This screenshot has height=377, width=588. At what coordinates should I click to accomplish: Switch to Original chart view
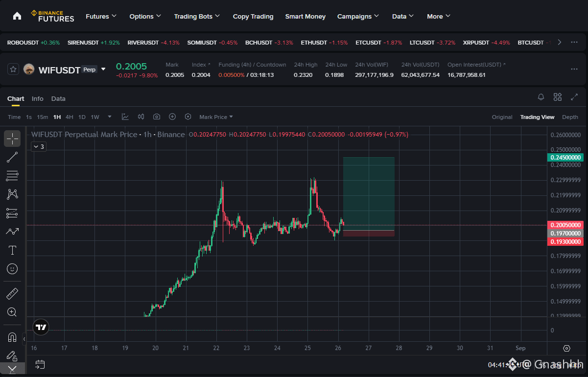502,117
